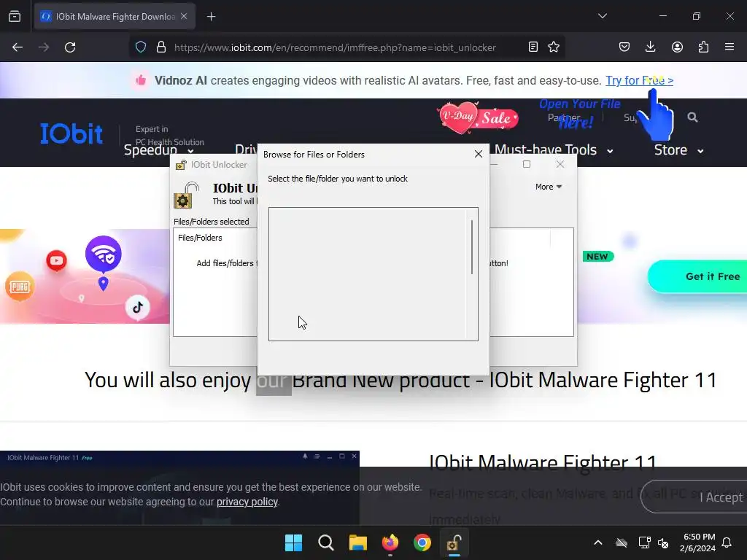The width and height of the screenshot is (747, 560).
Task: Open Google Chrome from taskbar
Action: [x=422, y=542]
